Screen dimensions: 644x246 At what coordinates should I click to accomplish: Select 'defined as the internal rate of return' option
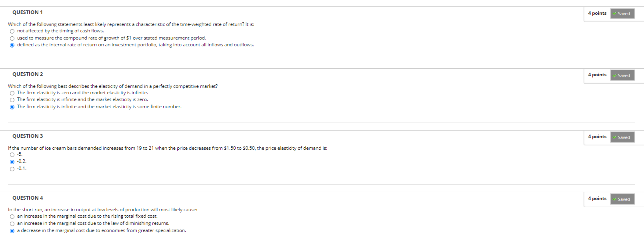[12, 45]
